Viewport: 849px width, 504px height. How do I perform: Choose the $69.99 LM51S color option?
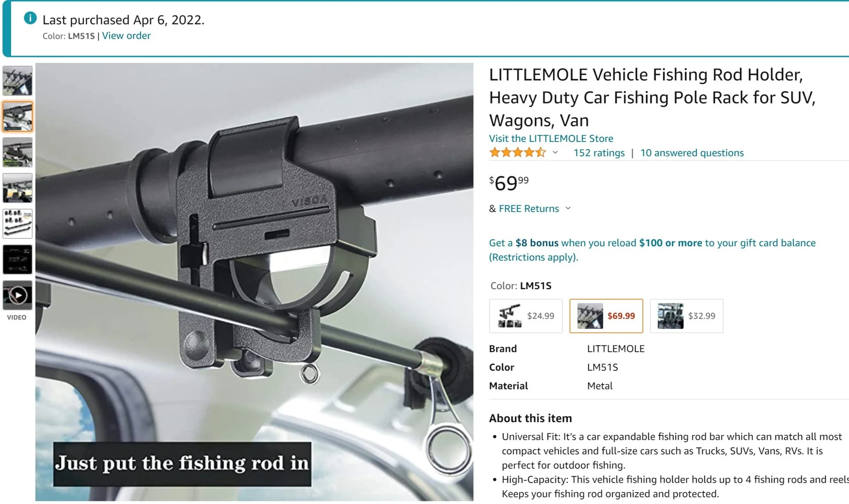[606, 316]
